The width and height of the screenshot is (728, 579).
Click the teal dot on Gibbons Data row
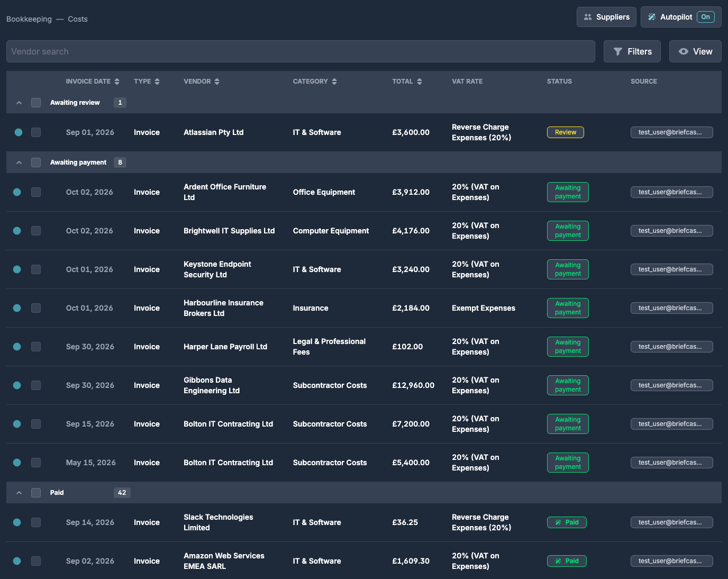pos(17,385)
